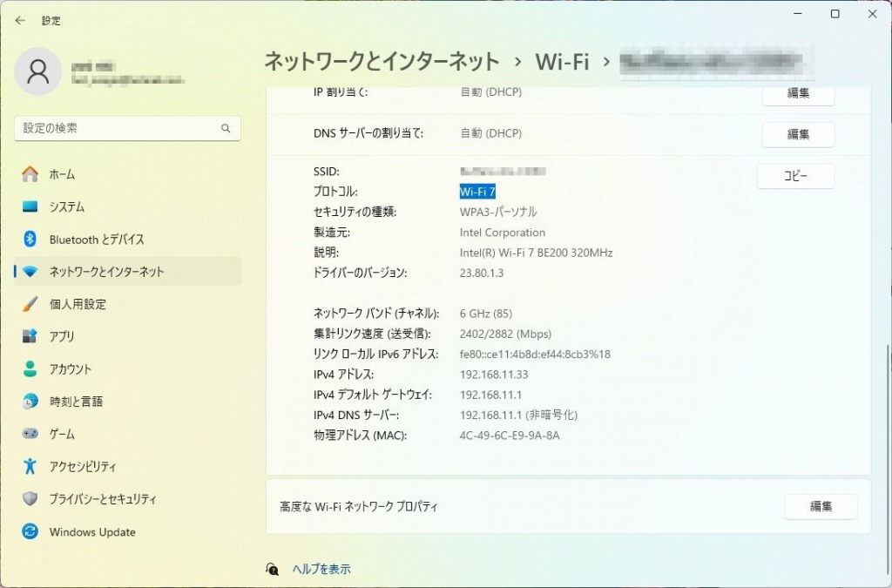Click ネットワークとインターネット breadcrumb
Image resolution: width=892 pixels, height=588 pixels.
(382, 62)
